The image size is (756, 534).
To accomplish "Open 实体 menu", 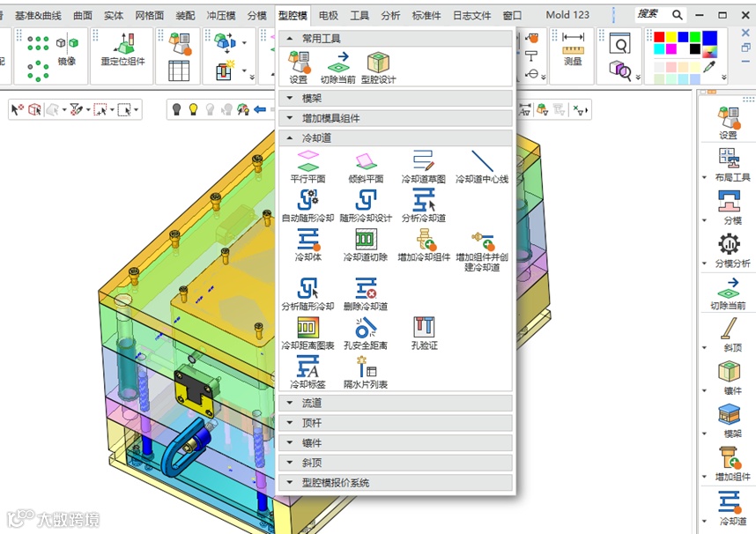I will tap(114, 16).
